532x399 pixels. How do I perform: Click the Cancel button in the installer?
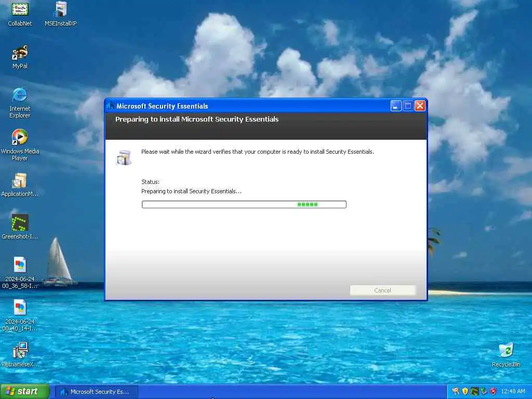[382, 290]
